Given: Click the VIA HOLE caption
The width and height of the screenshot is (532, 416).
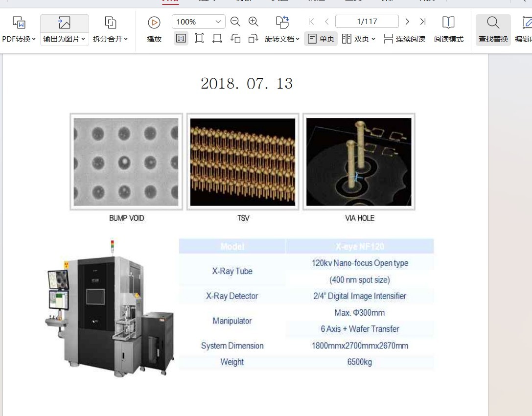Looking at the screenshot, I should tap(360, 218).
